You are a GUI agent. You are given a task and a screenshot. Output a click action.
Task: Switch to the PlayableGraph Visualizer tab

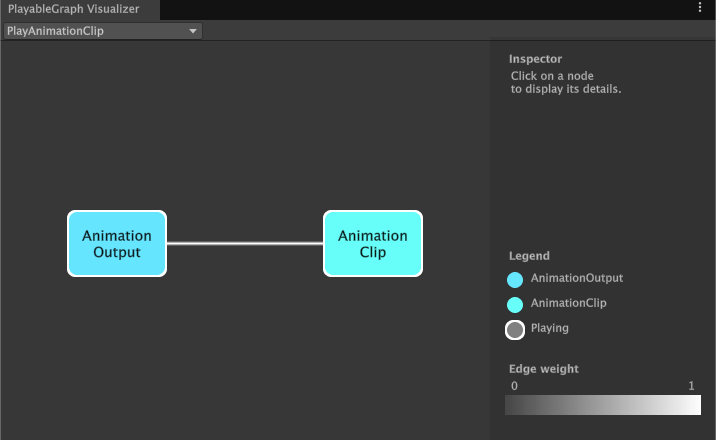pyautogui.click(x=74, y=9)
